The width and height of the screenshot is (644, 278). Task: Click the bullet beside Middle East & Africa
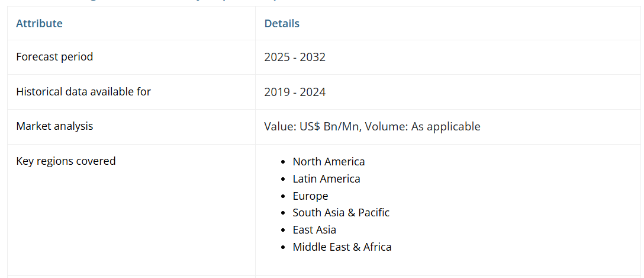click(284, 247)
